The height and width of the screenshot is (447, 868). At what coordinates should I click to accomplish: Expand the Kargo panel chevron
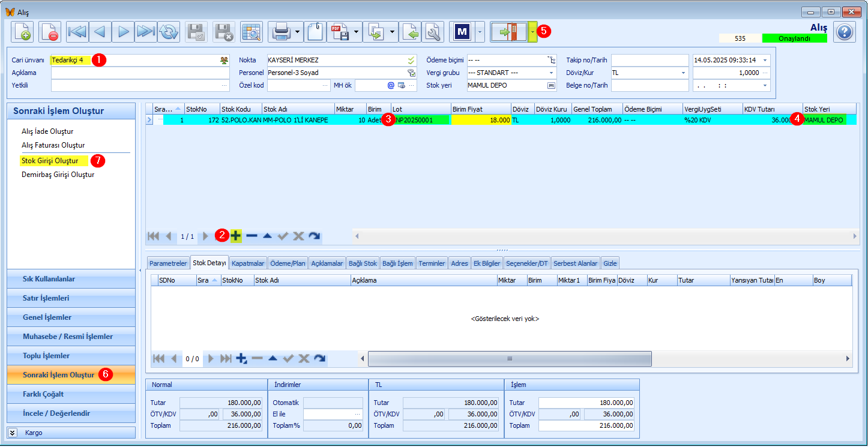point(13,433)
